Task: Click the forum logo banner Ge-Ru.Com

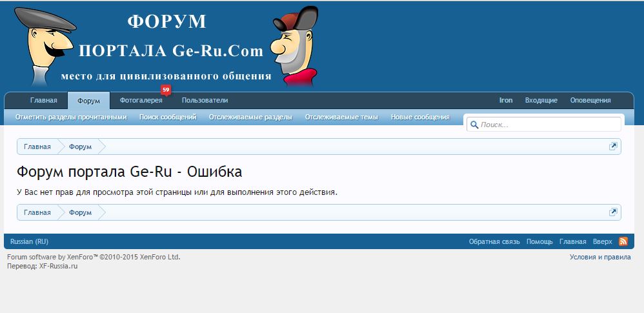Action: (166, 46)
